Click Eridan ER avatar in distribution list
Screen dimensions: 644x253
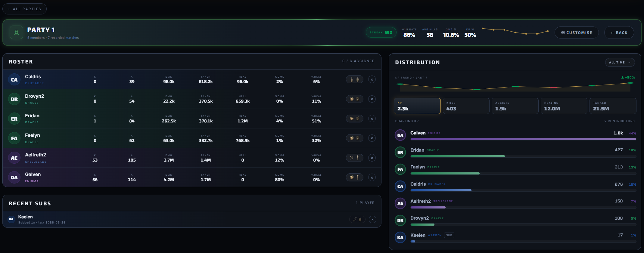click(400, 153)
